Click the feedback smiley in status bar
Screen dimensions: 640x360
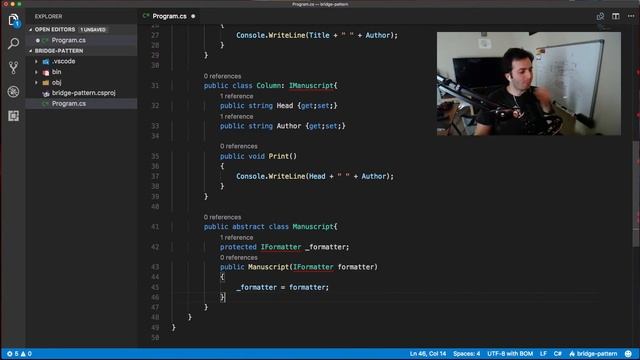coord(628,354)
